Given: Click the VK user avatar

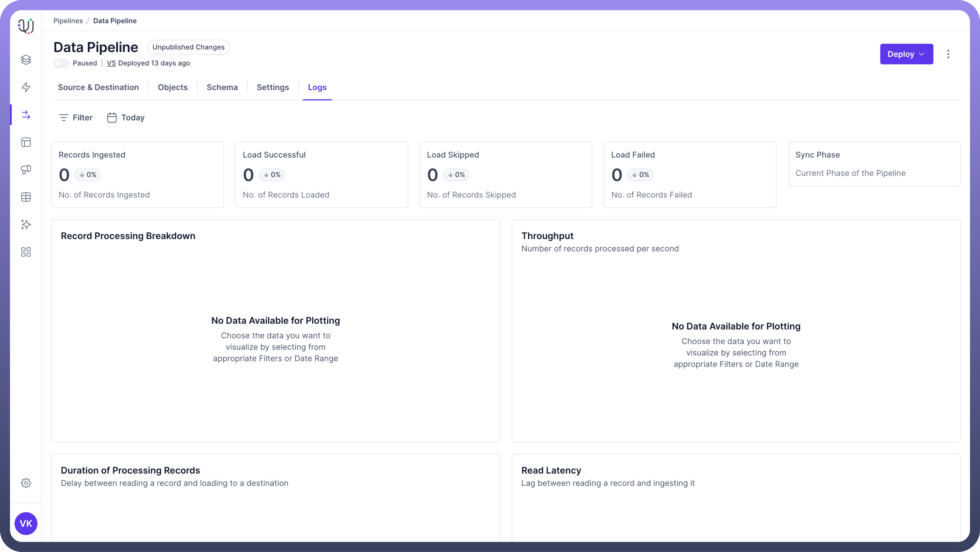Looking at the screenshot, I should [26, 523].
